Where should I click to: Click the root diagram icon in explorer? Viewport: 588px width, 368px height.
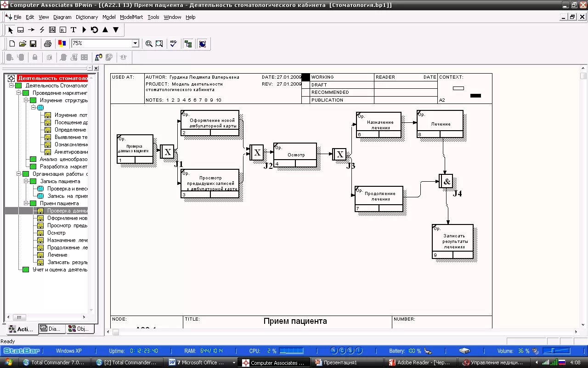coord(11,78)
